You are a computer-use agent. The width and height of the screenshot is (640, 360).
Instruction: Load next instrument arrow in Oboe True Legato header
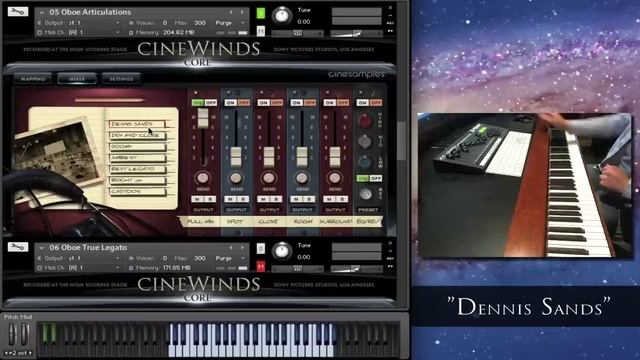242,248
